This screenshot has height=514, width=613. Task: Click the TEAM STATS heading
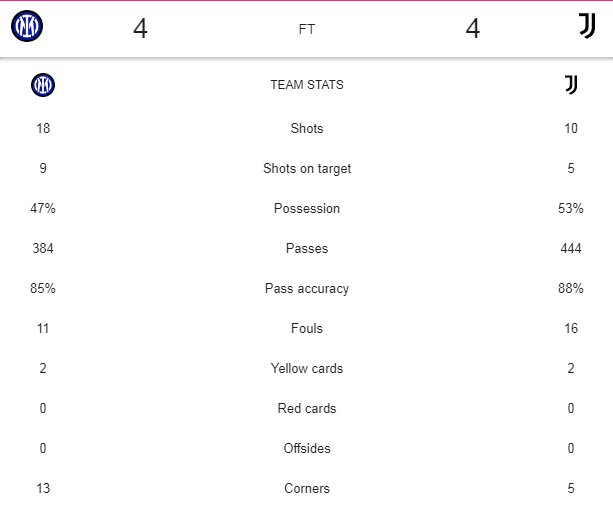point(307,85)
